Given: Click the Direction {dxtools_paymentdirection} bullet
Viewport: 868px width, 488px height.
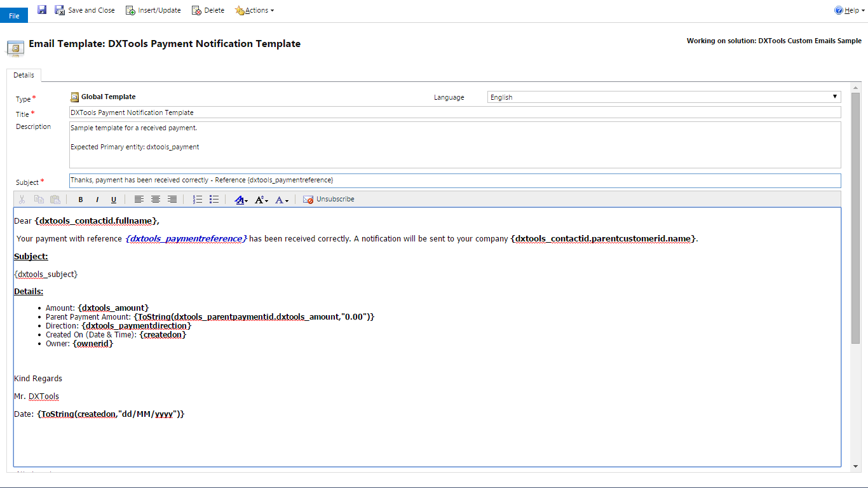Looking at the screenshot, I should tap(118, 325).
